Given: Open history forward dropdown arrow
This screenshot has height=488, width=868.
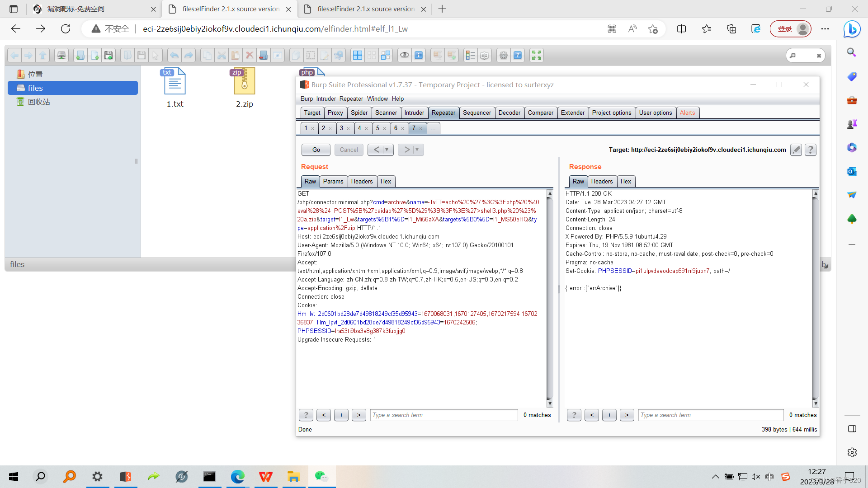Looking at the screenshot, I should tap(417, 150).
